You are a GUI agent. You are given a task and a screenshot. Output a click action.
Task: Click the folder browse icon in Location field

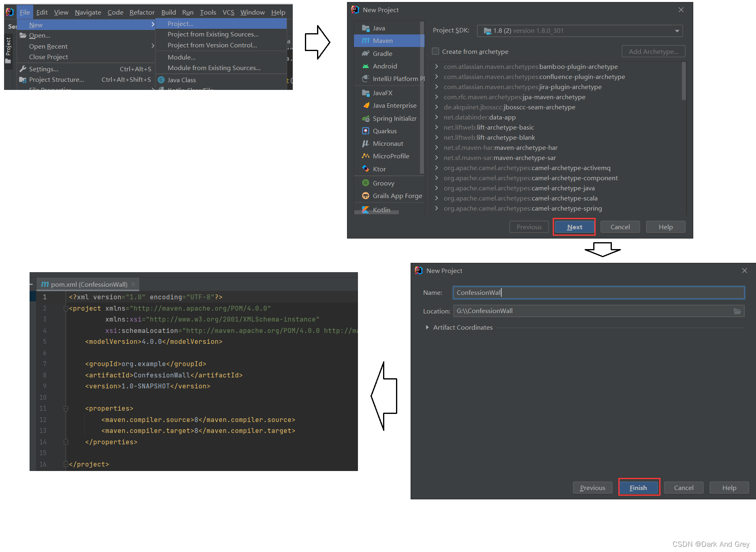[737, 311]
